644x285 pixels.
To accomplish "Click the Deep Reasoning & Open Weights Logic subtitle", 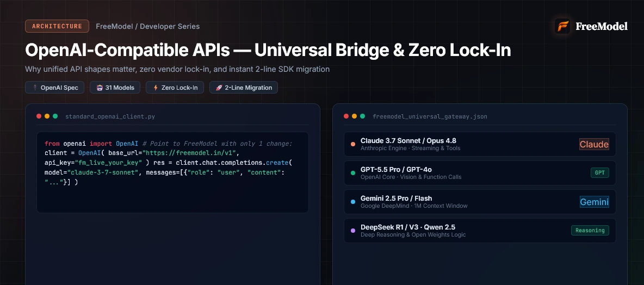I will 413,234.
